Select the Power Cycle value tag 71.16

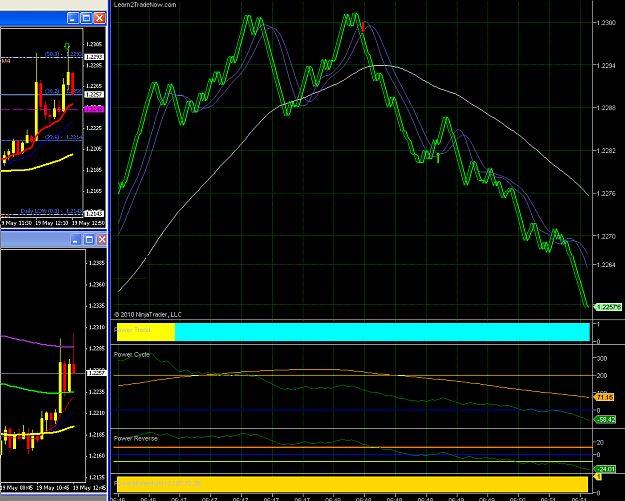(x=604, y=397)
